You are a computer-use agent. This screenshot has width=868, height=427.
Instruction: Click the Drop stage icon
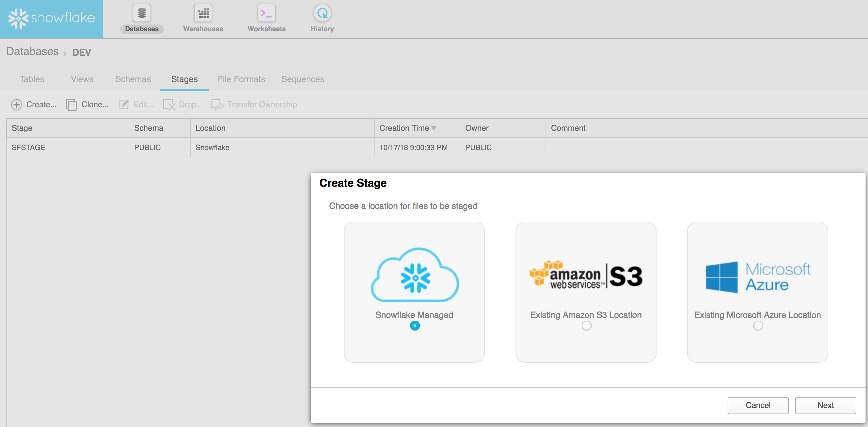point(169,105)
